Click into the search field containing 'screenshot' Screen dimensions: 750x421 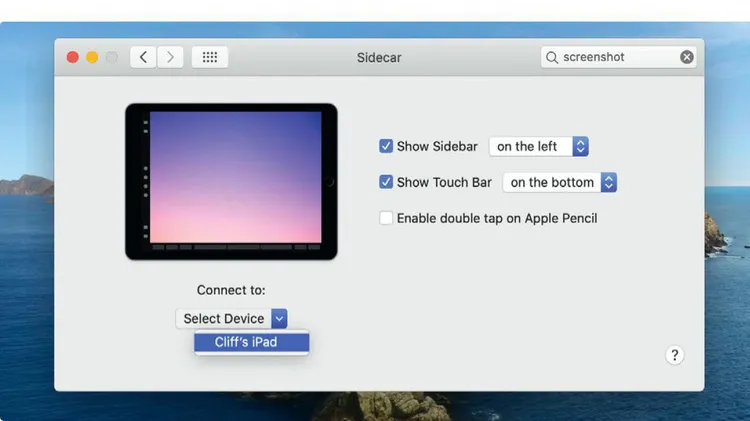(x=618, y=57)
